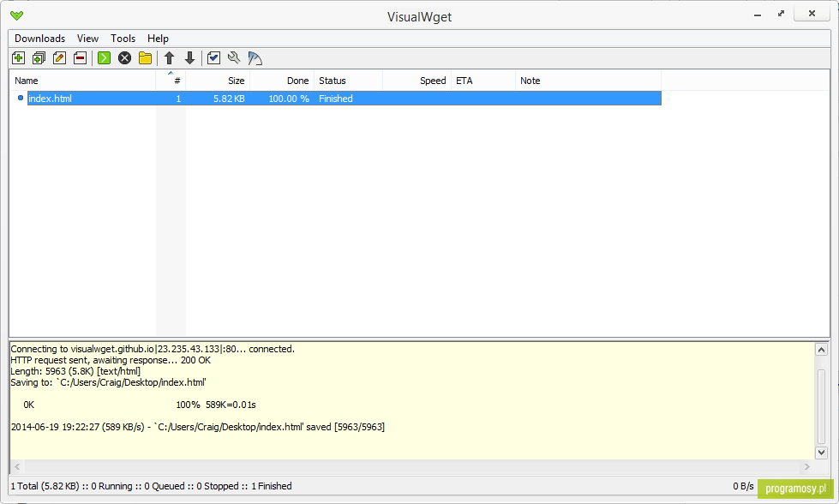Move the download down in the queue
The width and height of the screenshot is (839, 504).
pos(189,57)
